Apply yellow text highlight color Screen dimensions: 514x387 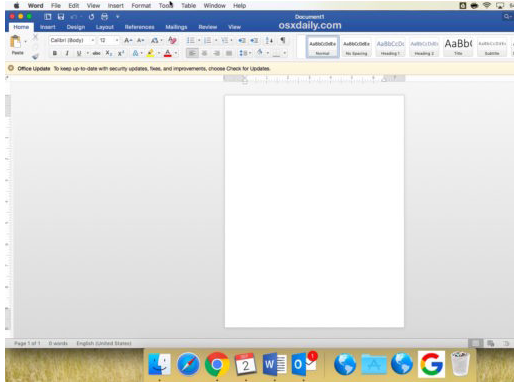[151, 53]
